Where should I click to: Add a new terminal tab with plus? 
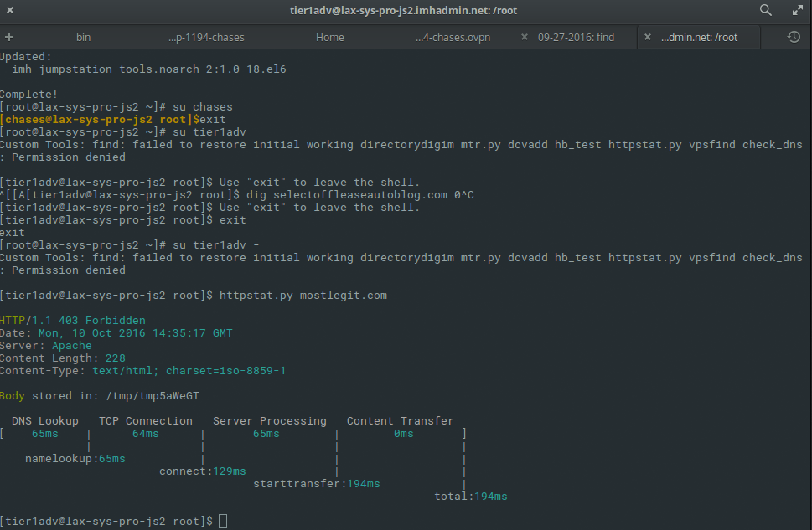point(9,38)
